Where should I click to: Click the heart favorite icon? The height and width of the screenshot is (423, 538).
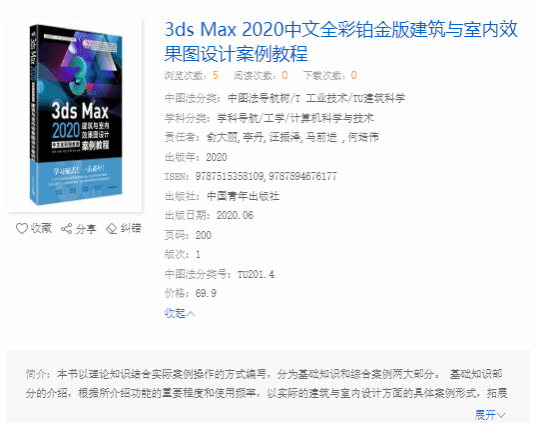[x=22, y=228]
